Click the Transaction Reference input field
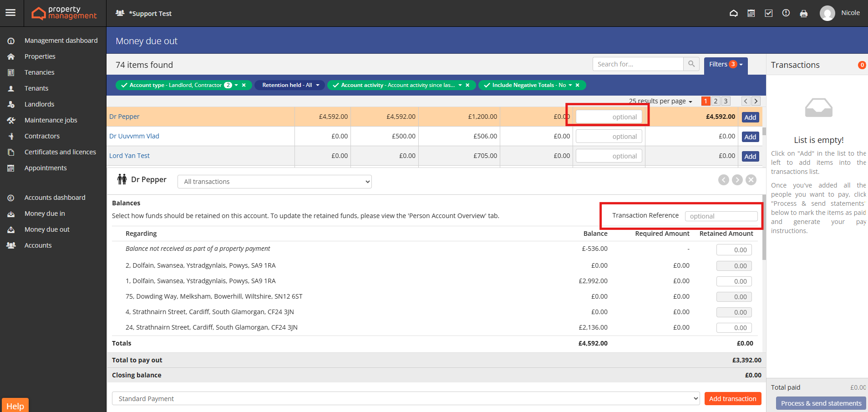The width and height of the screenshot is (868, 412). tap(721, 216)
